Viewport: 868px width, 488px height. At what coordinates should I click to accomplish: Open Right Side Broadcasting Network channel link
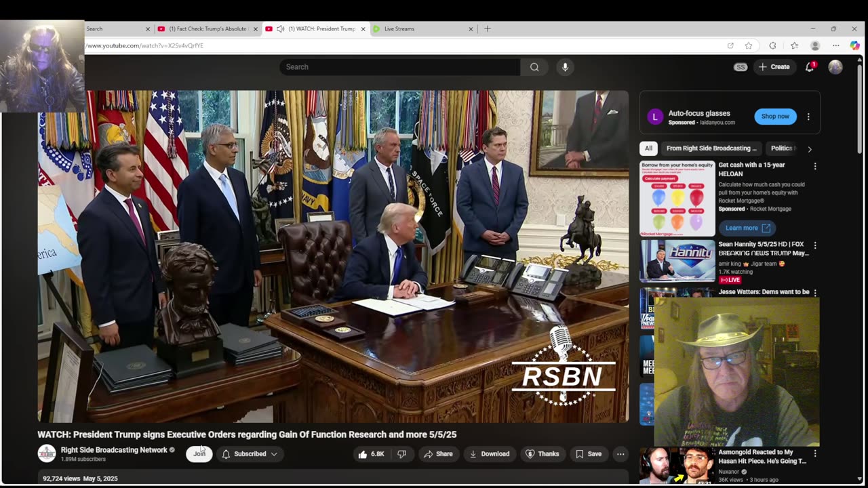(x=114, y=450)
